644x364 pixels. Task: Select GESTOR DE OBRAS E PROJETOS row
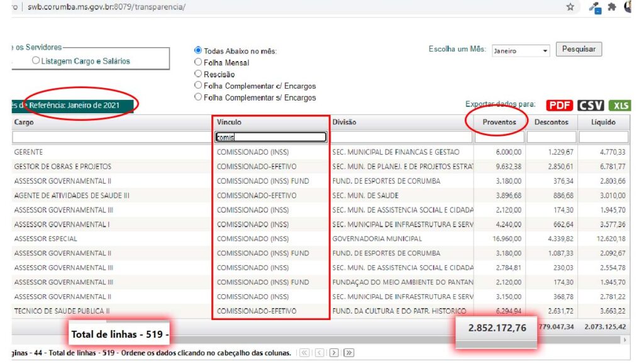pos(62,166)
